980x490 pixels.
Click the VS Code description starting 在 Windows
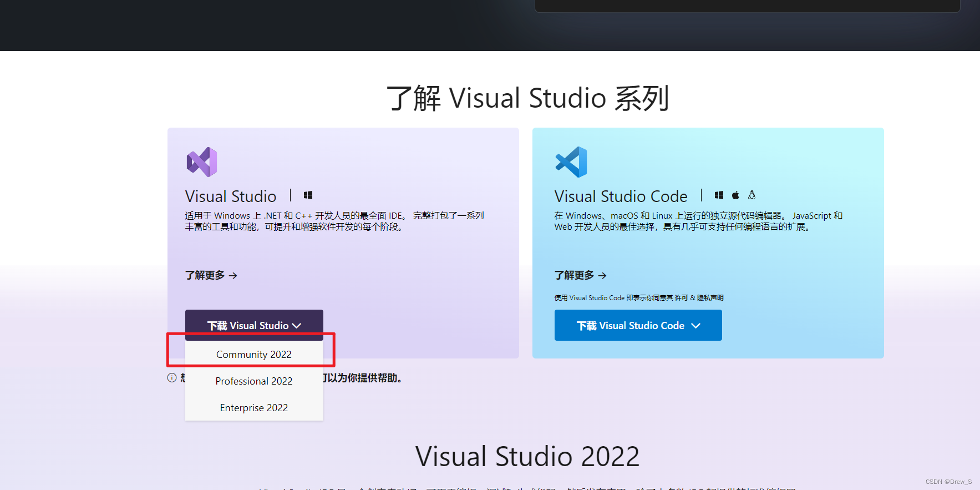pyautogui.click(x=698, y=221)
